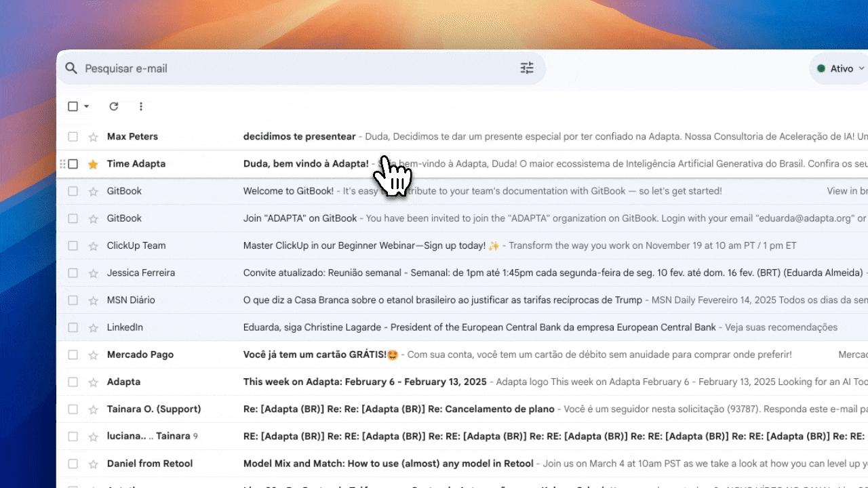Toggle the select all emails checkbox

(x=73, y=106)
